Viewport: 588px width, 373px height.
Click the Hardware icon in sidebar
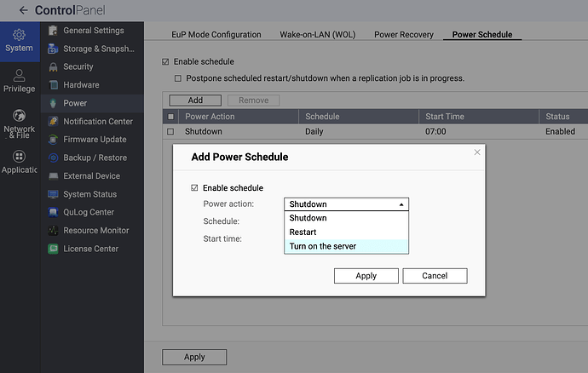click(53, 85)
